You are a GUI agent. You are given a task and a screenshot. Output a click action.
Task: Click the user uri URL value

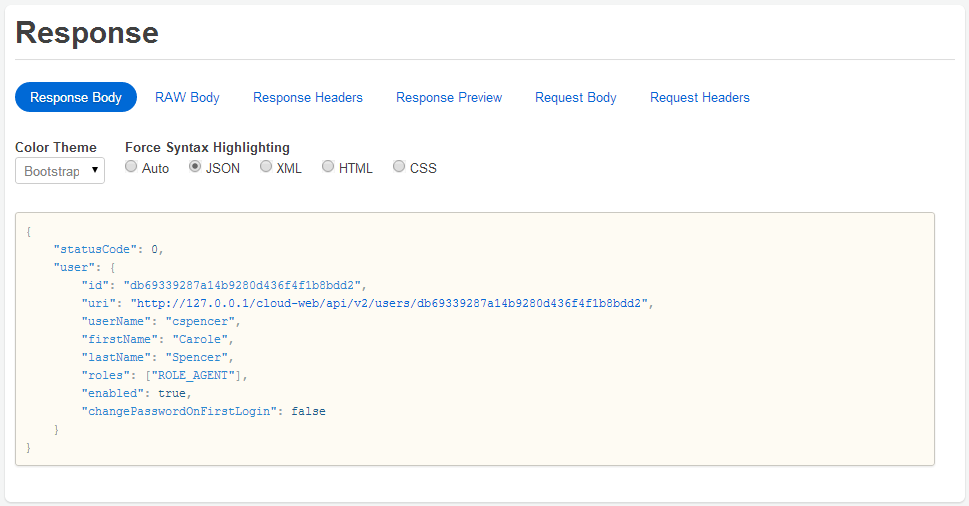[x=391, y=303]
